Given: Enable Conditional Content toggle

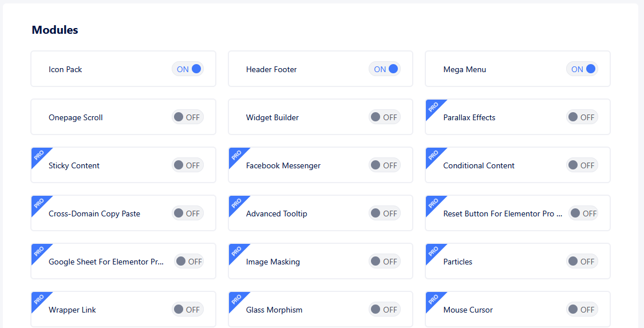Looking at the screenshot, I should point(582,165).
